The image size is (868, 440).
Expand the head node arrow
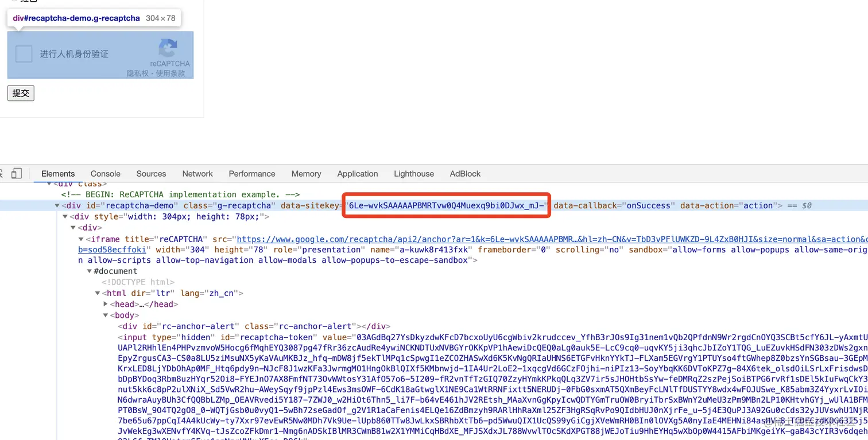point(106,304)
